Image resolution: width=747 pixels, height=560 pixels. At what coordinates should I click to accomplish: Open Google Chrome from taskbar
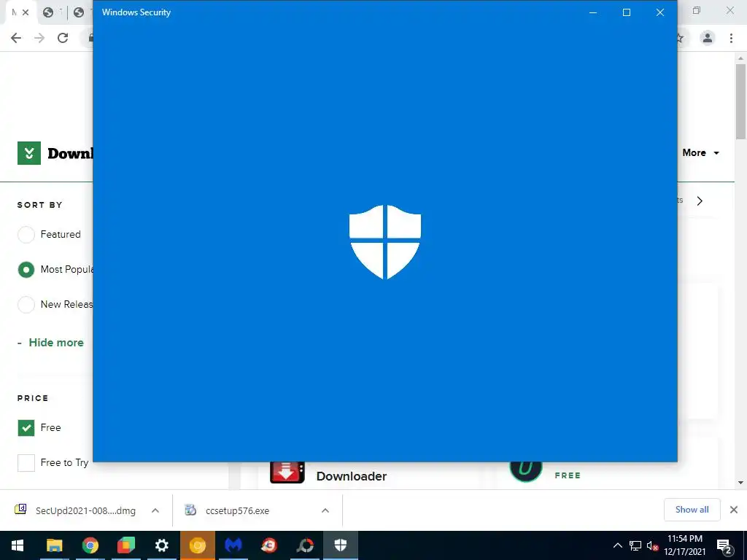tap(90, 545)
